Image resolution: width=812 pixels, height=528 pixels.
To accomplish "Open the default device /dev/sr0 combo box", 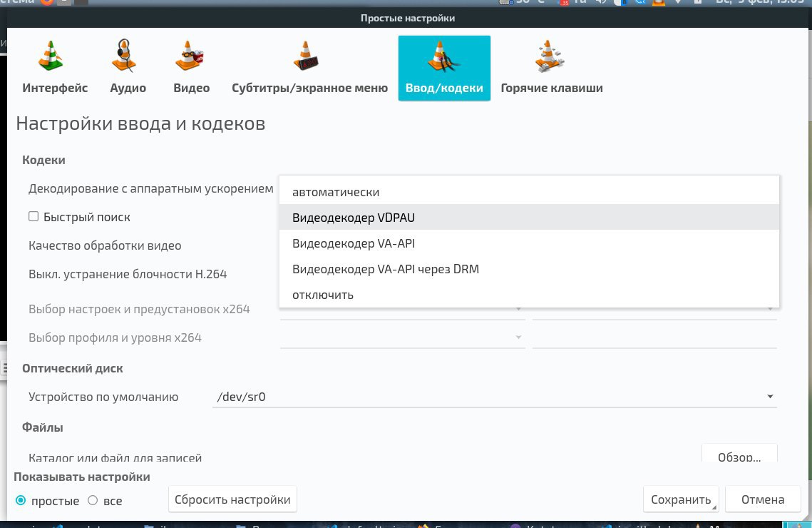I will [x=494, y=397].
